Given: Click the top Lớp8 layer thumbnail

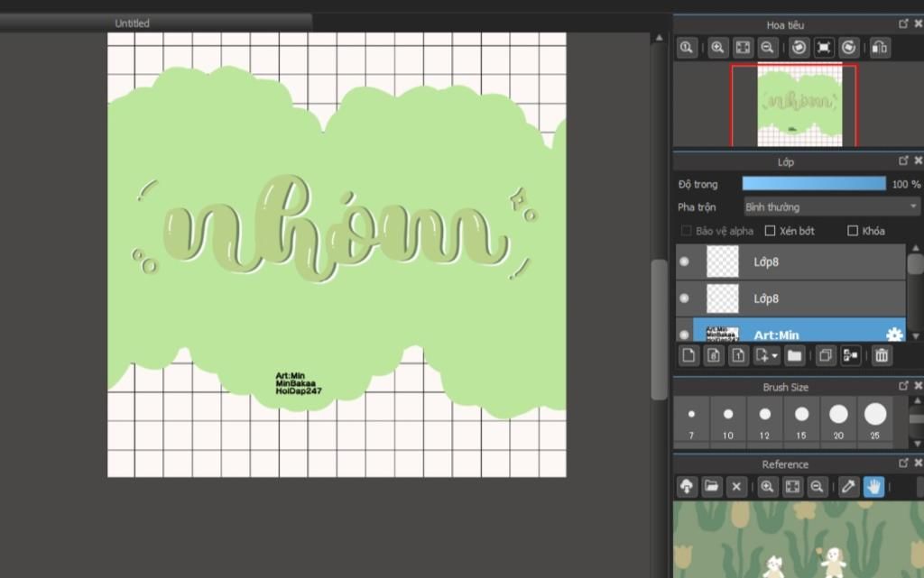Looking at the screenshot, I should 723,261.
